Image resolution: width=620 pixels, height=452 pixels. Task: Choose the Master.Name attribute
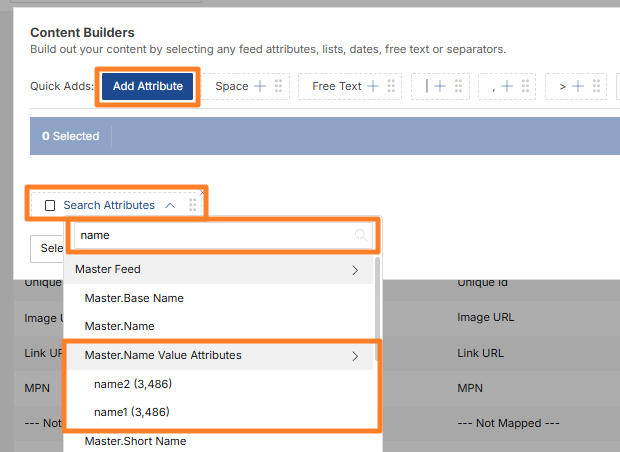click(x=119, y=326)
